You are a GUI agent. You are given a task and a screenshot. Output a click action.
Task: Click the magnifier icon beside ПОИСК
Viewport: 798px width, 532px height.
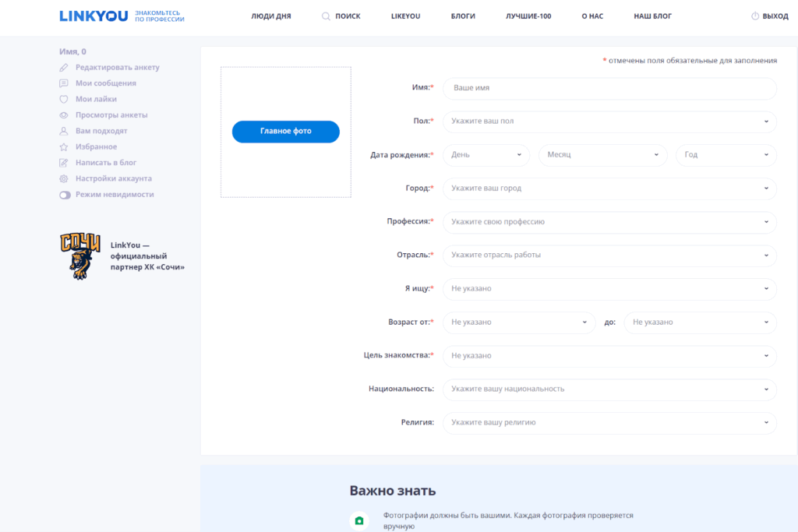point(326,16)
